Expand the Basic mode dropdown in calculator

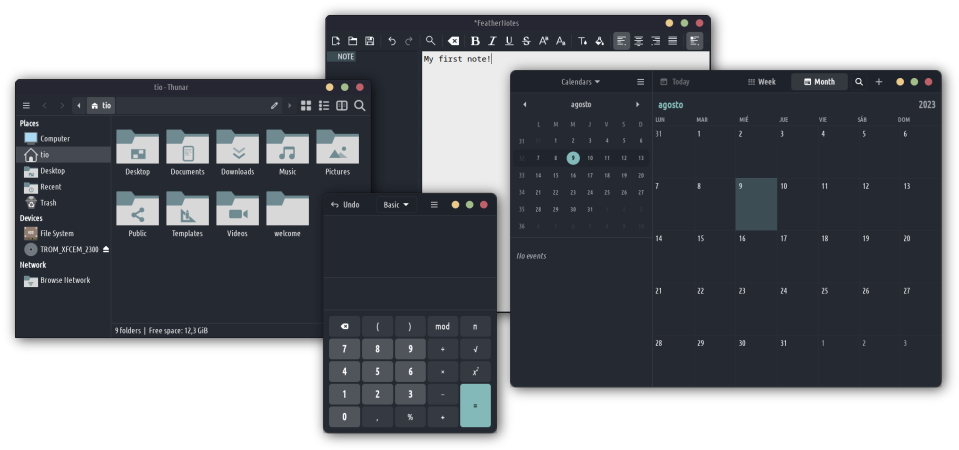click(396, 204)
